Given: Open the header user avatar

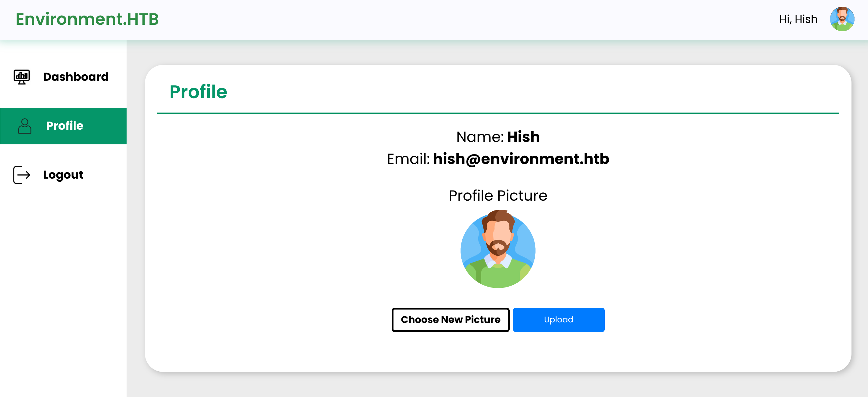Looking at the screenshot, I should pos(842,19).
